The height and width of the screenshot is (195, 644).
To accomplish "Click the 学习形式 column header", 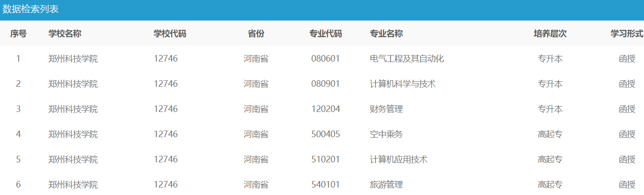I will pyautogui.click(x=627, y=34).
